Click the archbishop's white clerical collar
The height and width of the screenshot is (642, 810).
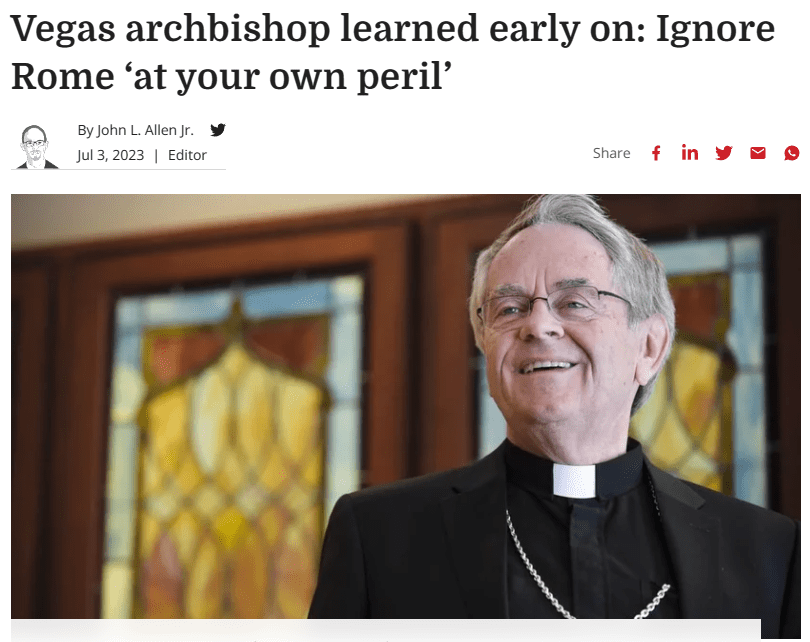click(574, 480)
